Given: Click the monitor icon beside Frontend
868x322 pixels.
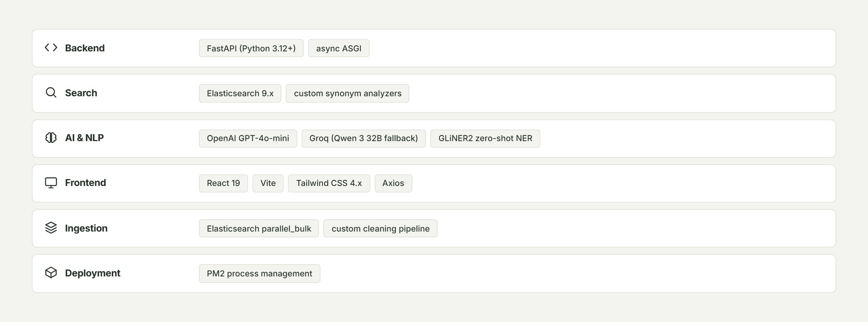Looking at the screenshot, I should 51,183.
